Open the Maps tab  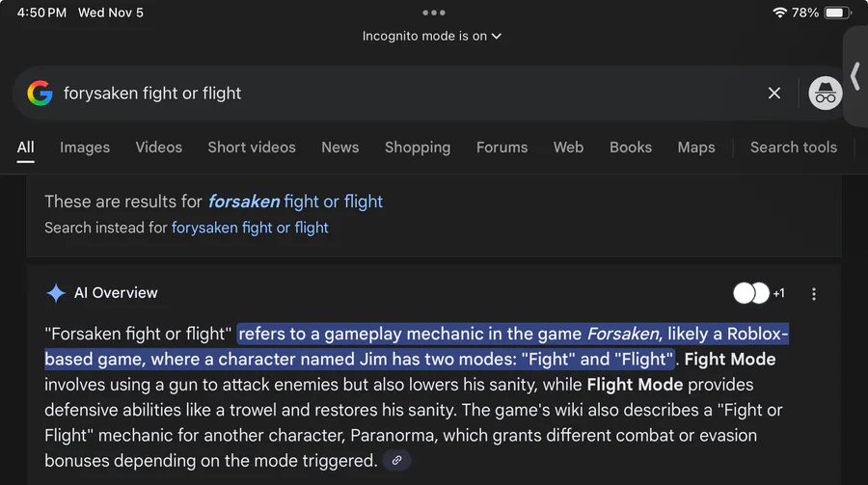coord(695,148)
